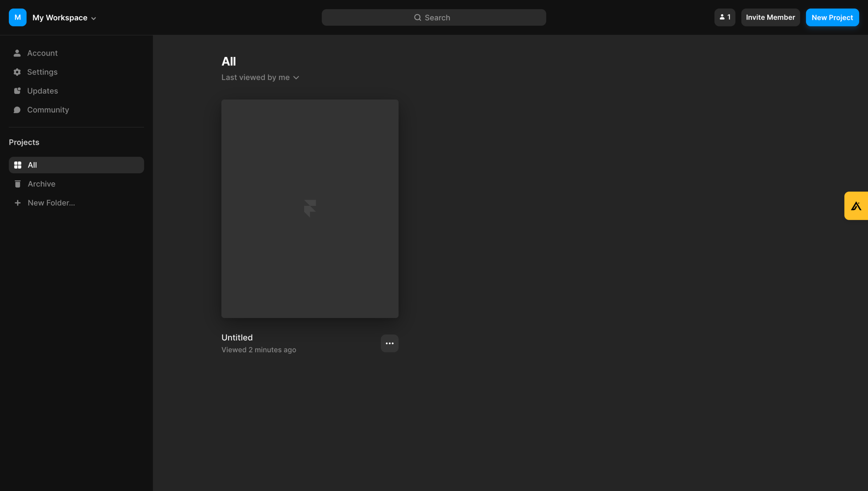Expand the My Workspace dropdown
This screenshot has height=491, width=868.
(x=64, y=18)
